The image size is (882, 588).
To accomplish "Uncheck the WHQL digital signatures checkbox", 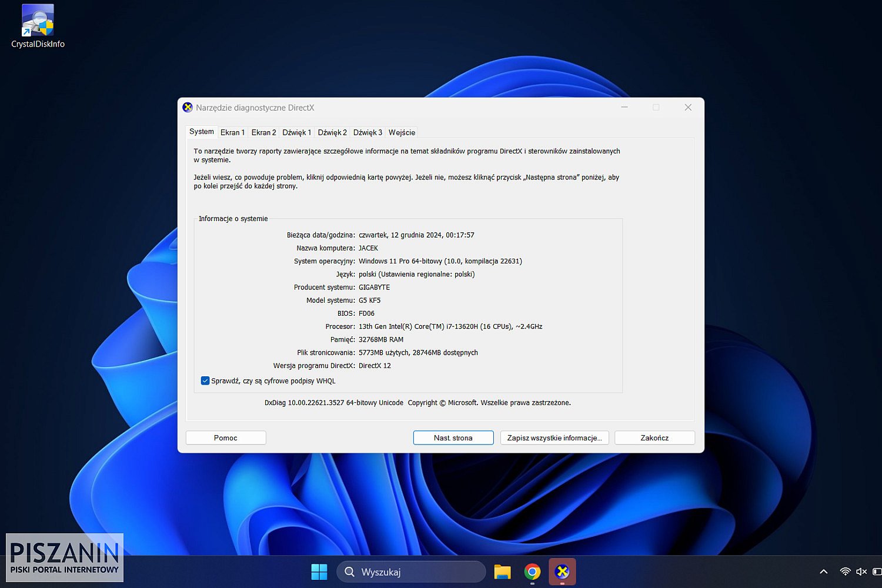I will coord(205,381).
